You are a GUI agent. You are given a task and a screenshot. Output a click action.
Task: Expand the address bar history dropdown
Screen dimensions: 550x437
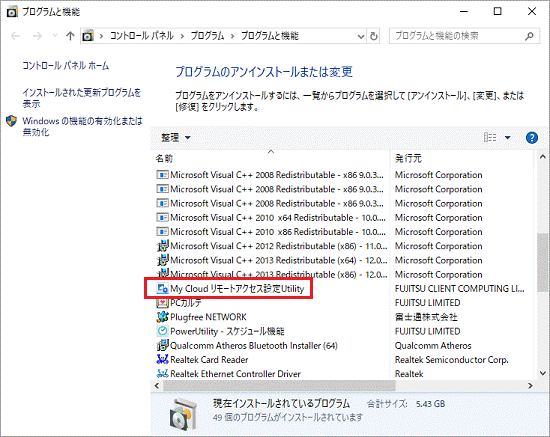pos(361,36)
